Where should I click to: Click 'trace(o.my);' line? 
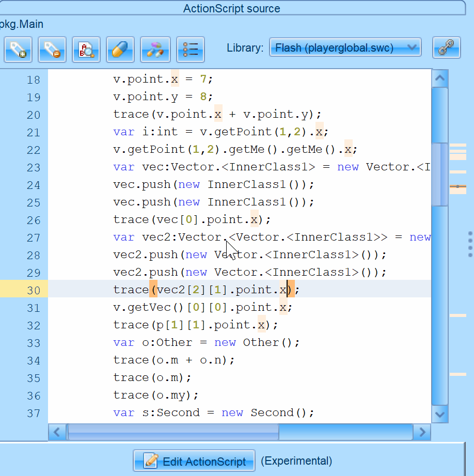coord(156,395)
